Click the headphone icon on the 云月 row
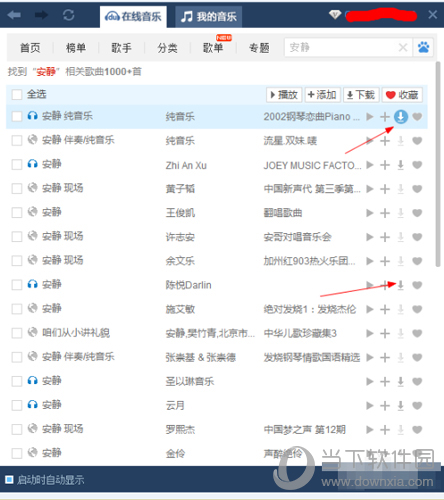Screen dimensions: 444x500 coord(32,405)
